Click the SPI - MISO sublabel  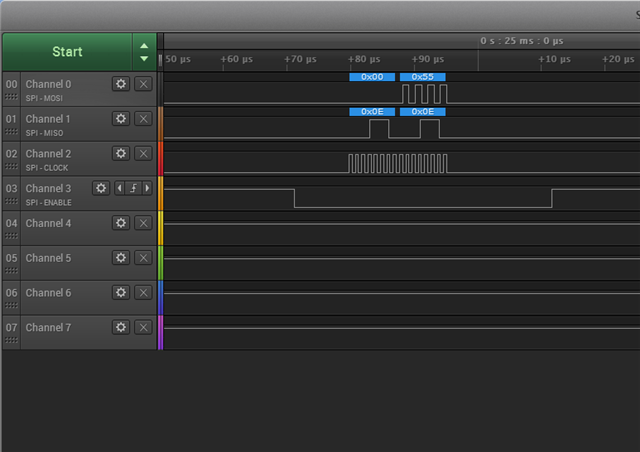point(44,133)
